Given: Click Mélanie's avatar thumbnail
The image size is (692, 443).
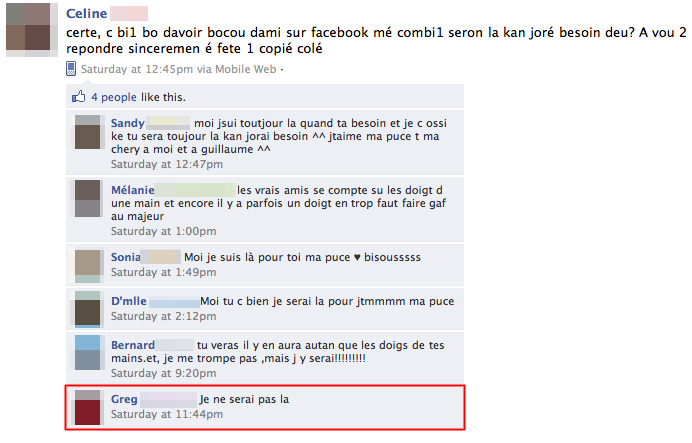Looking at the screenshot, I should click(x=87, y=199).
